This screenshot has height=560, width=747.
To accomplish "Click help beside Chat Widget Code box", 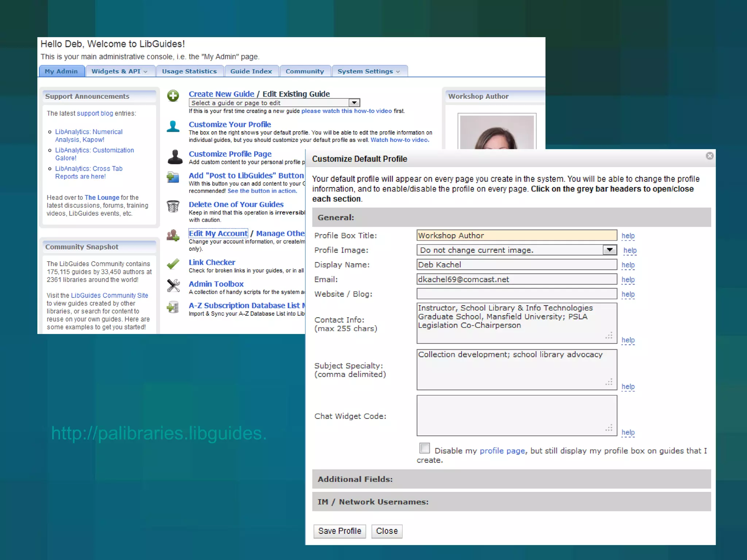I will tap(628, 432).
